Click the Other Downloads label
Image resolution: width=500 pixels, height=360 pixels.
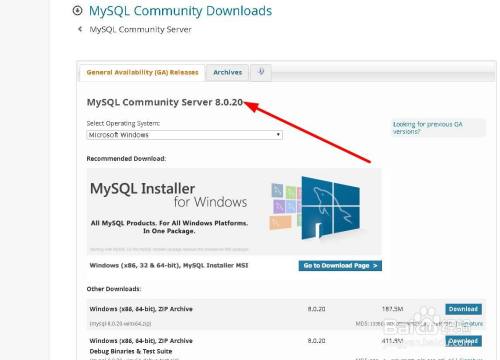[x=114, y=289]
